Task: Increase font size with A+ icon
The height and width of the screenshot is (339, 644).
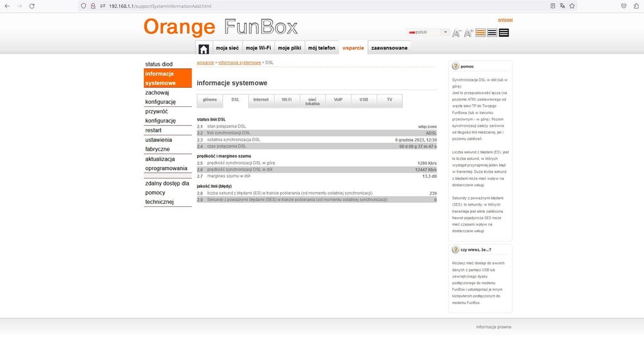Action: point(469,32)
